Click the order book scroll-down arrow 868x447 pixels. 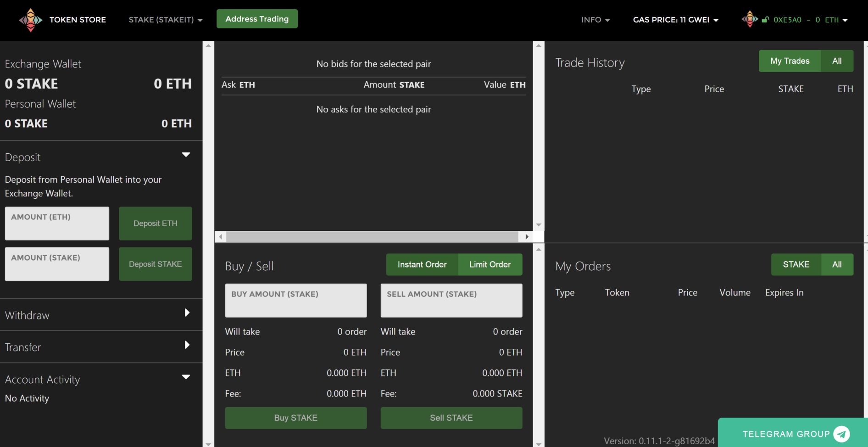[539, 225]
